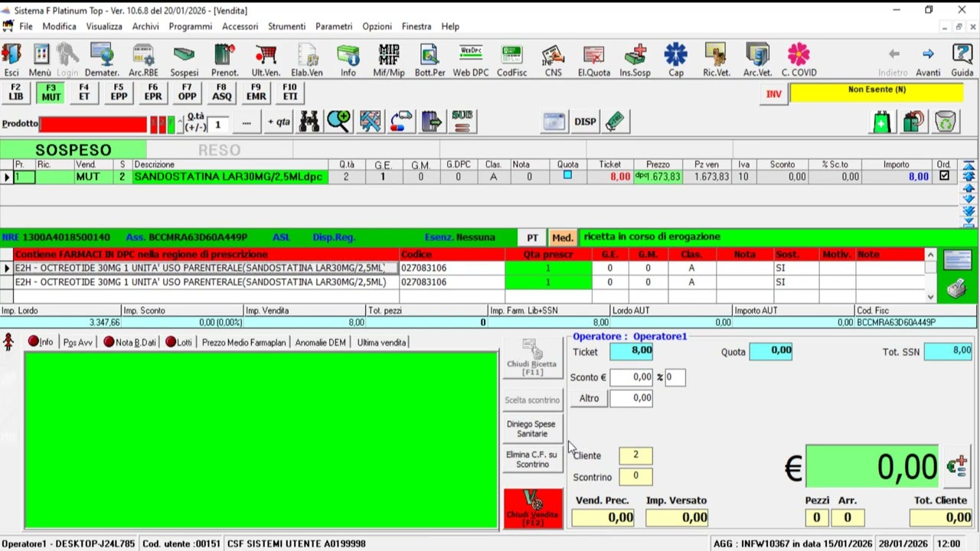Click the Cliente number field
This screenshot has width=980, height=551.
(x=635, y=455)
